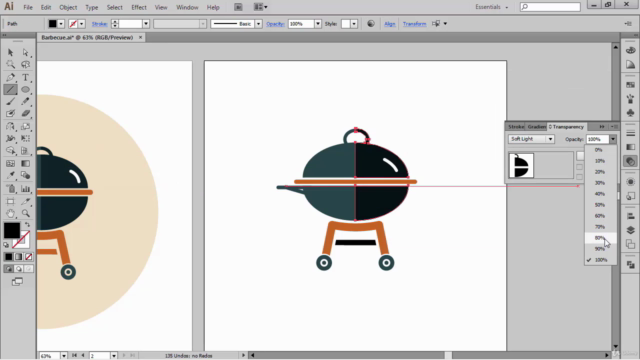640x360 pixels.
Task: Pick the Lasso tool
Action: [26, 64]
